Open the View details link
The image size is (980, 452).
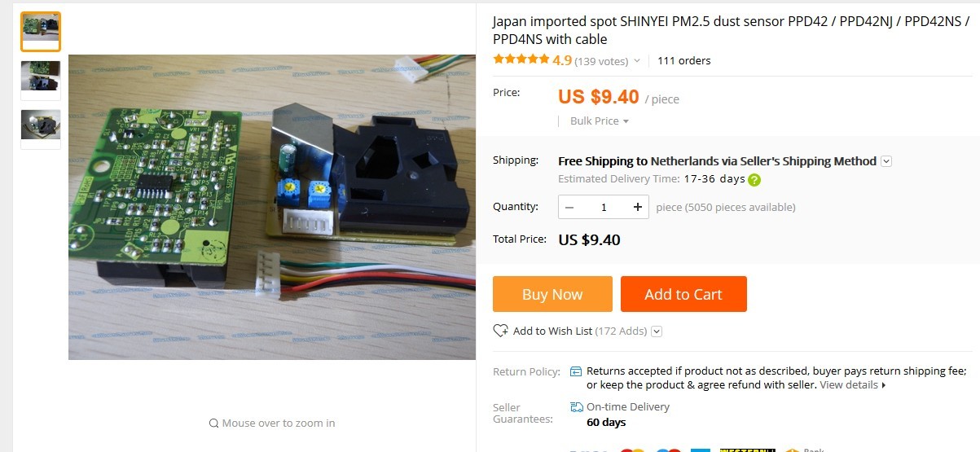point(853,384)
